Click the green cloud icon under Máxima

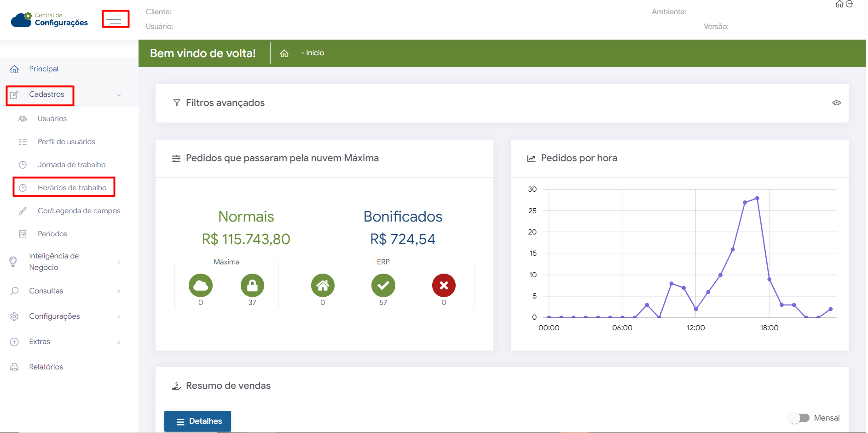pyautogui.click(x=201, y=286)
